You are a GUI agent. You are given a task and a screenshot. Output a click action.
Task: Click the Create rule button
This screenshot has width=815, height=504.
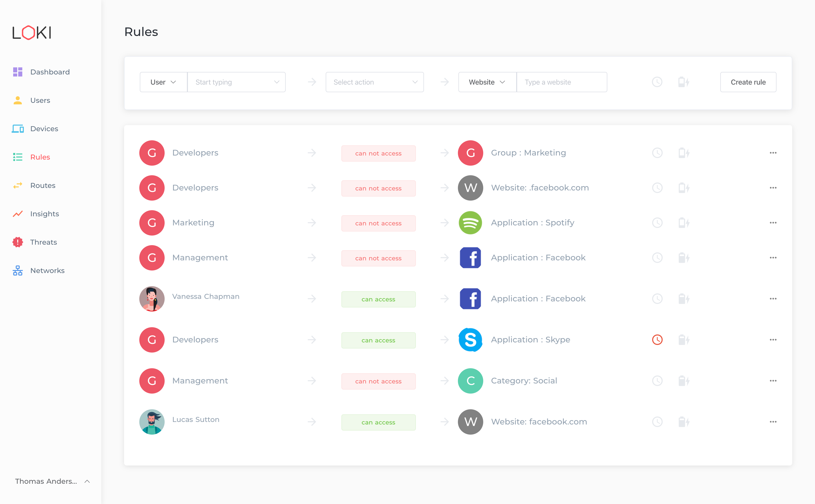[x=748, y=82]
